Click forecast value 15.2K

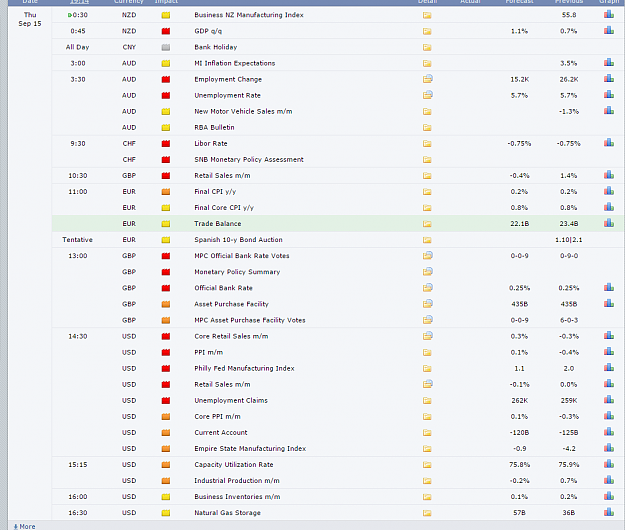pos(520,79)
